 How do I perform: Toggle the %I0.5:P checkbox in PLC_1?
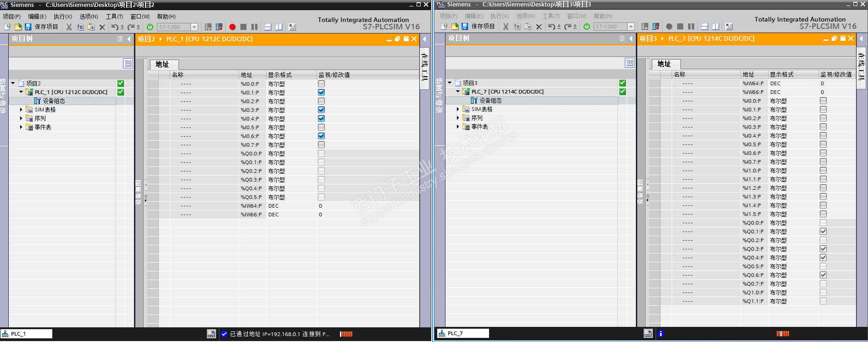pos(321,127)
